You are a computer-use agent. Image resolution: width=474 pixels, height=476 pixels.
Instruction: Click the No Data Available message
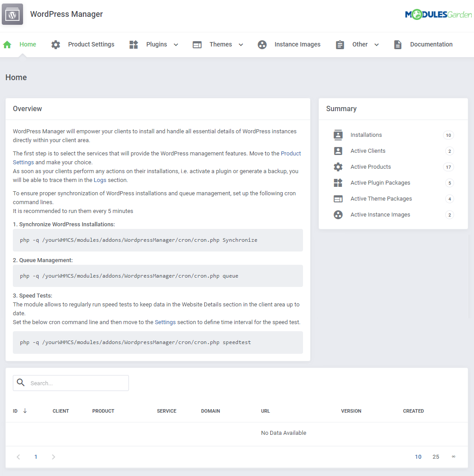284,433
